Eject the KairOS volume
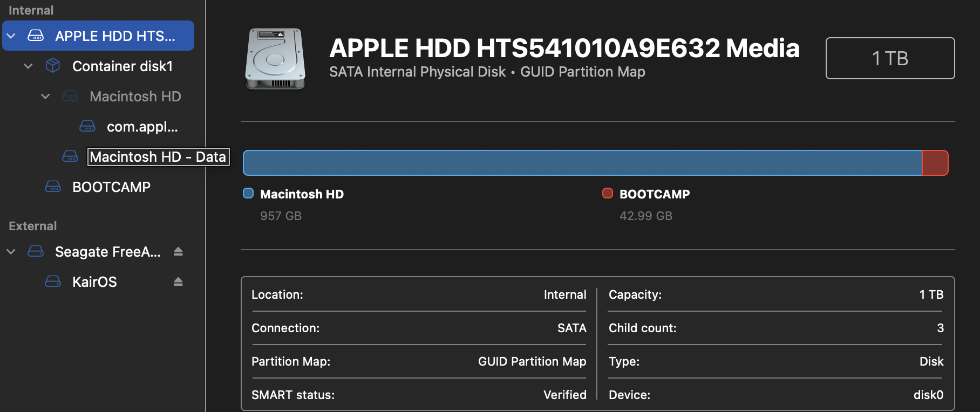The height and width of the screenshot is (412, 980). tap(178, 281)
